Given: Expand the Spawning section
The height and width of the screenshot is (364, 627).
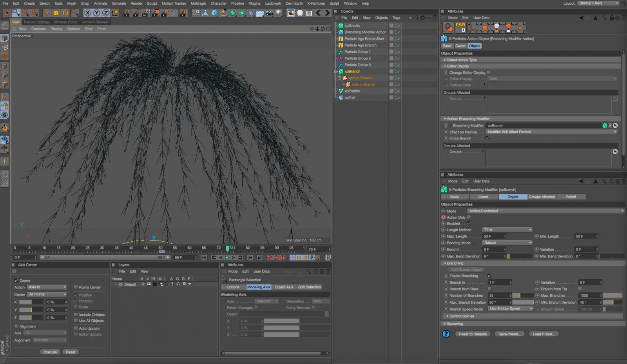Looking at the screenshot, I should click(455, 324).
